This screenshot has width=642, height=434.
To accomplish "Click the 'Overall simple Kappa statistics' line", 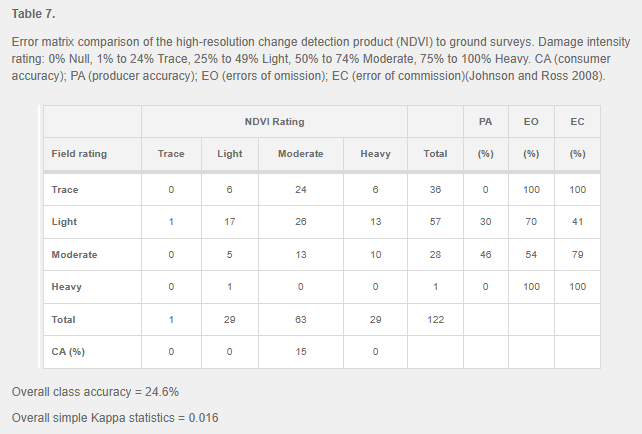I will tap(108, 416).
